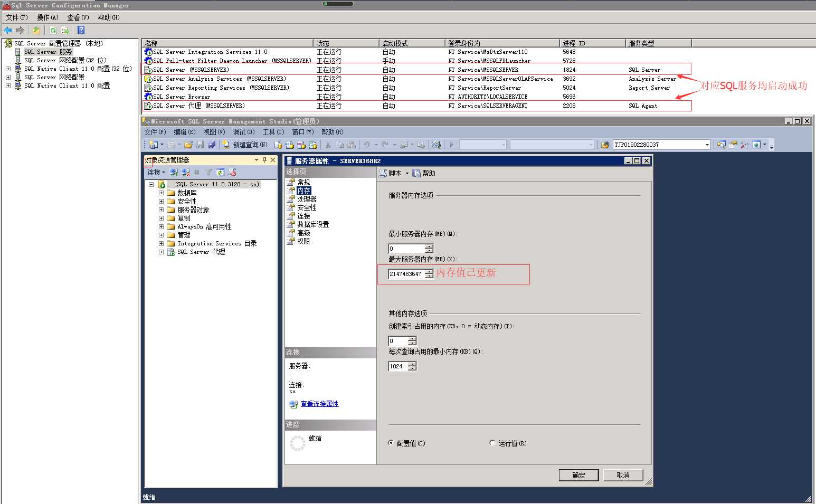Image resolution: width=816 pixels, height=504 pixels.
Task: Click the 启动模式 column header
Action: point(412,43)
